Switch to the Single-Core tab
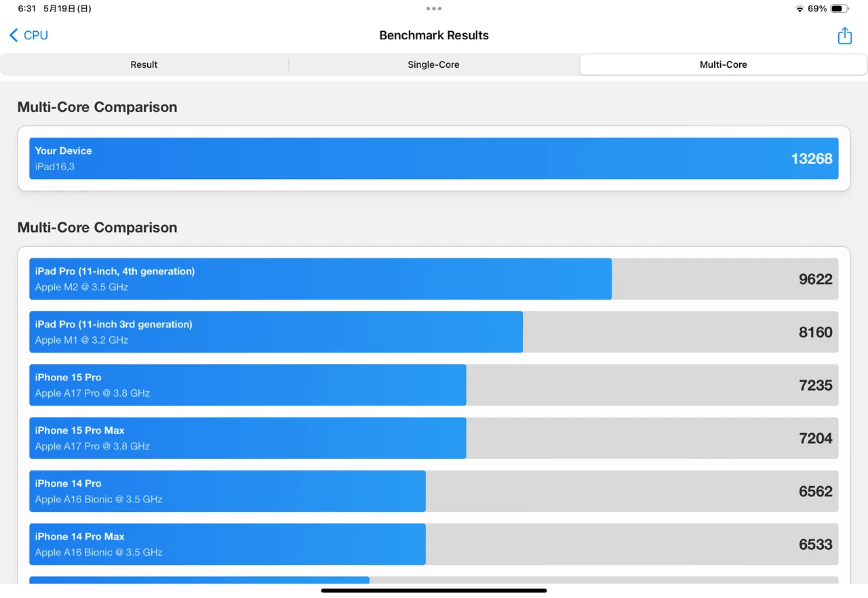The image size is (868, 598). [433, 64]
